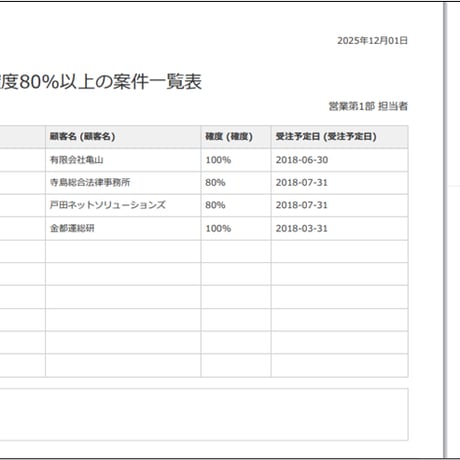This screenshot has height=460, width=460.
Task: Click the date 2018-06-30
Action: (x=302, y=160)
